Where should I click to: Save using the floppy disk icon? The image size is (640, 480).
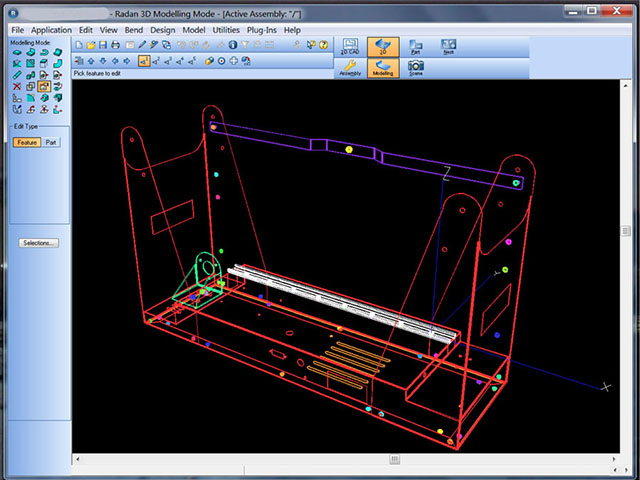pyautogui.click(x=103, y=45)
